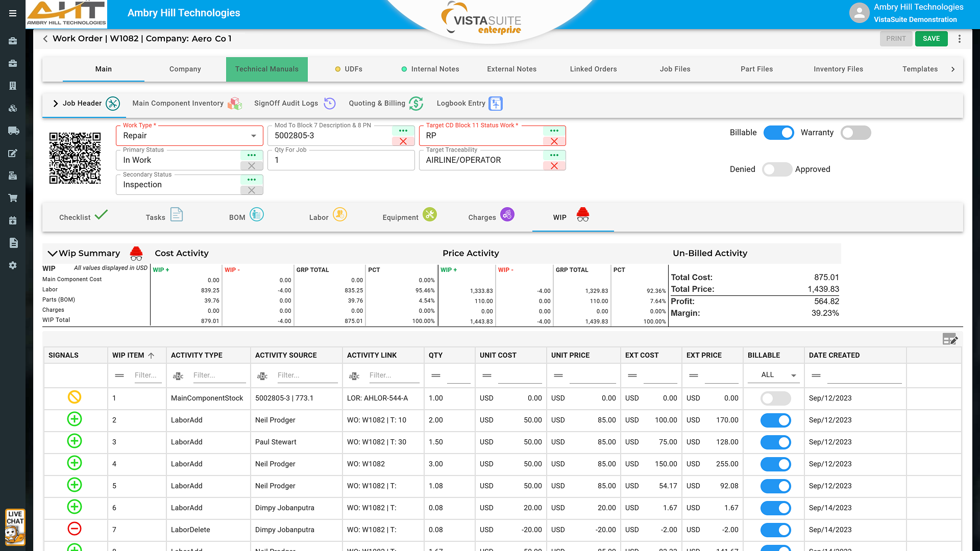The width and height of the screenshot is (980, 551).
Task: Switch the Denied/Approved toggle
Action: pos(776,169)
